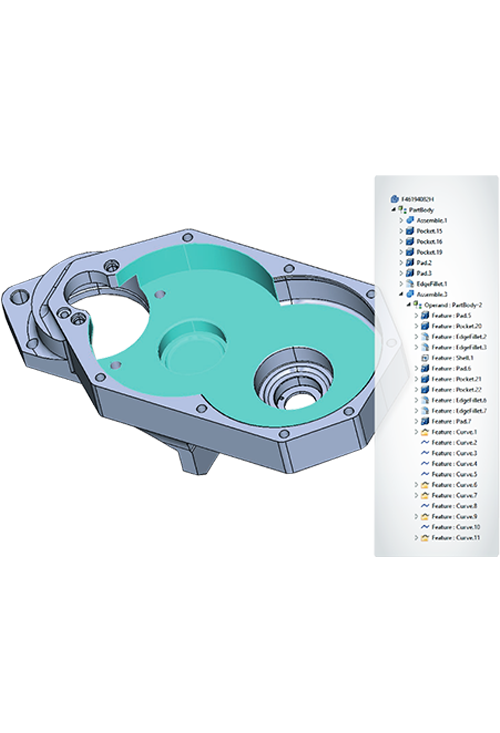Viewport: 500px width, 733px height.
Task: Expand the Assemble.1 node
Action: (401, 220)
